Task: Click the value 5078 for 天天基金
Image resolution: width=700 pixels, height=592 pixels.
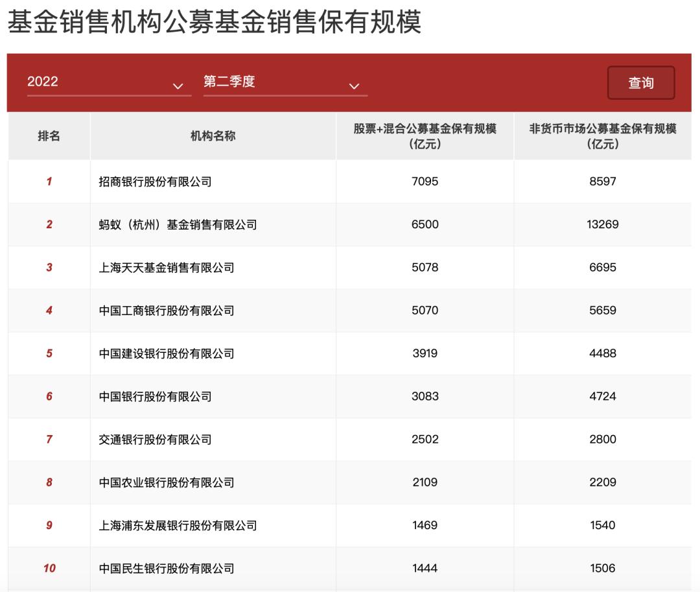Action: pyautogui.click(x=425, y=267)
